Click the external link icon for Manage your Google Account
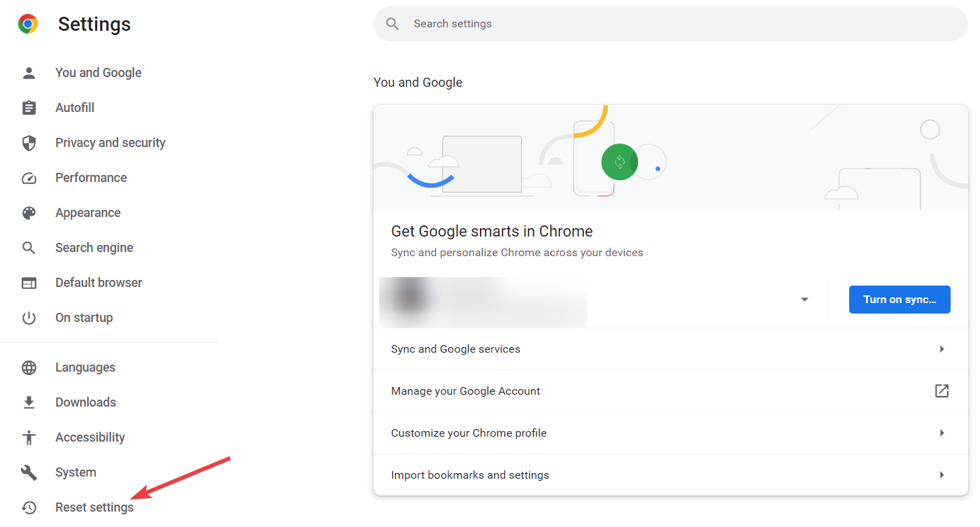 (942, 391)
